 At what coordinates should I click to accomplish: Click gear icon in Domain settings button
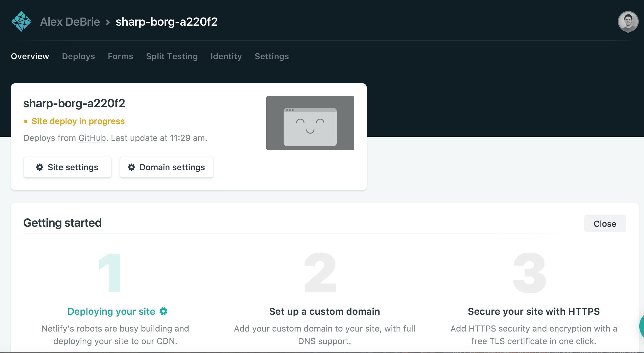click(132, 167)
